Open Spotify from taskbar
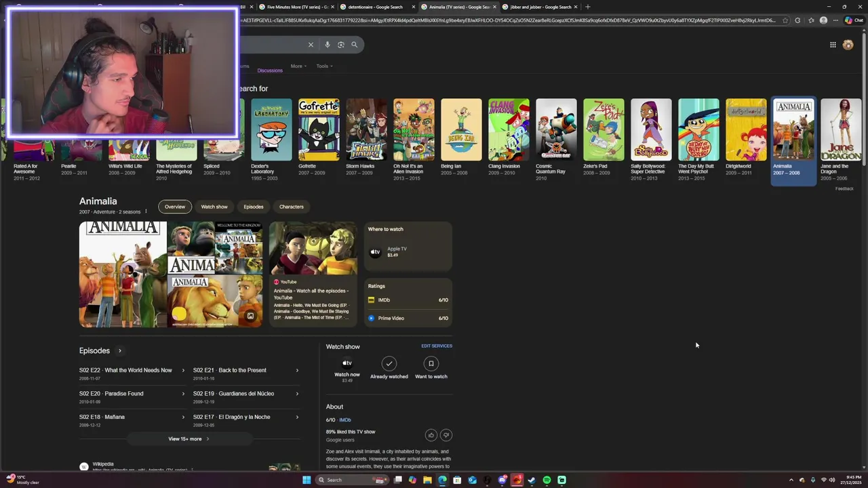Image resolution: width=868 pixels, height=488 pixels. 547,480
